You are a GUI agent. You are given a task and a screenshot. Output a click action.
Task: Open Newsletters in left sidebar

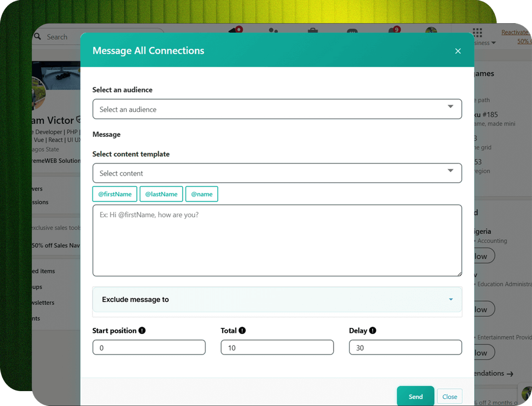pos(43,302)
